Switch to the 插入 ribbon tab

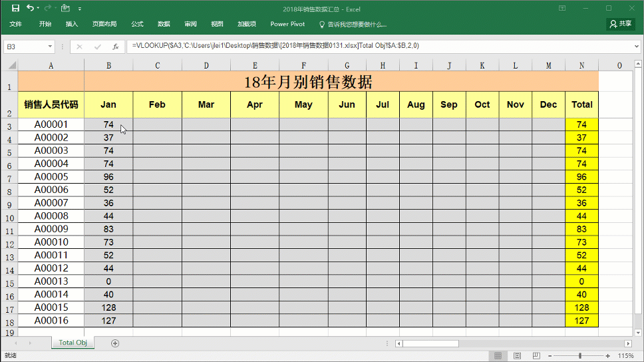point(71,24)
